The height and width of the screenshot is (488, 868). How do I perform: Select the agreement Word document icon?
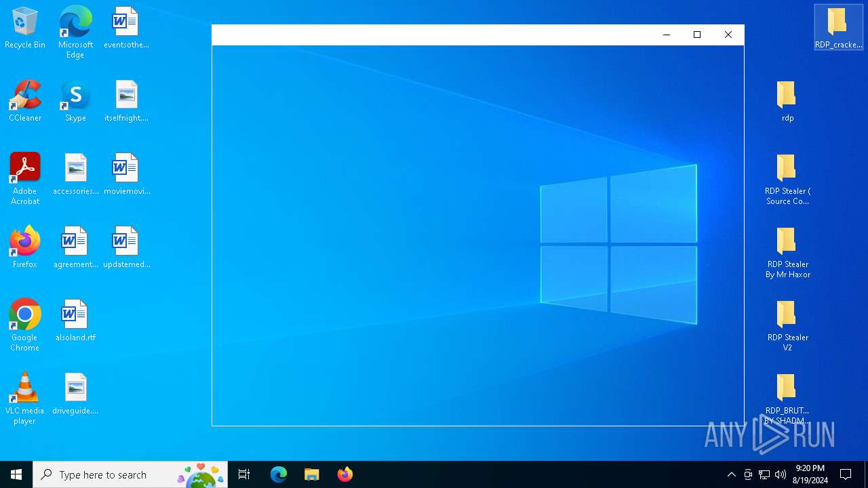(x=75, y=247)
